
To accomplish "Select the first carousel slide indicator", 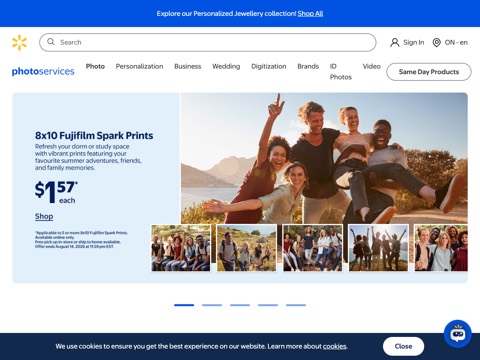I will (184, 305).
